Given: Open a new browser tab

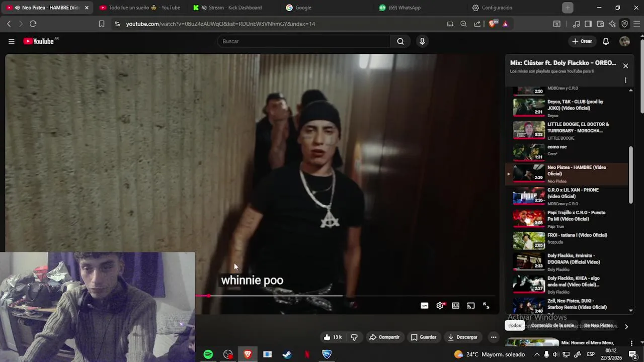Looking at the screenshot, I should pyautogui.click(x=568, y=8).
